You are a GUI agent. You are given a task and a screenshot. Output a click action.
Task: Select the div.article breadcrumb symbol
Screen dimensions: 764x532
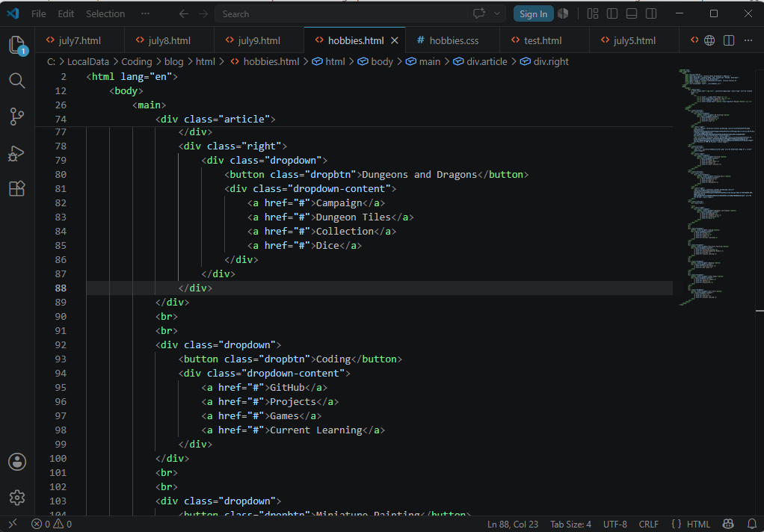pyautogui.click(x=480, y=62)
